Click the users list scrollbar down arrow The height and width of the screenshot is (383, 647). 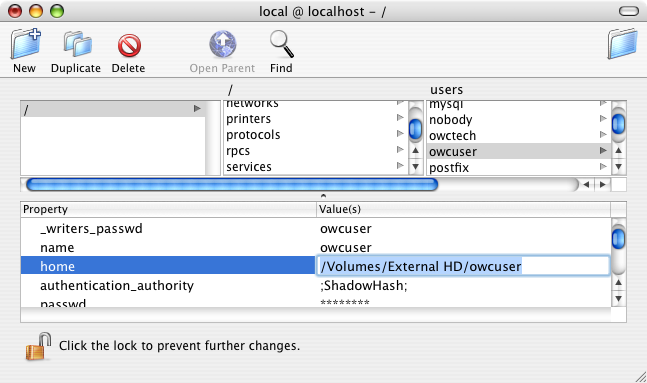pyautogui.click(x=618, y=167)
